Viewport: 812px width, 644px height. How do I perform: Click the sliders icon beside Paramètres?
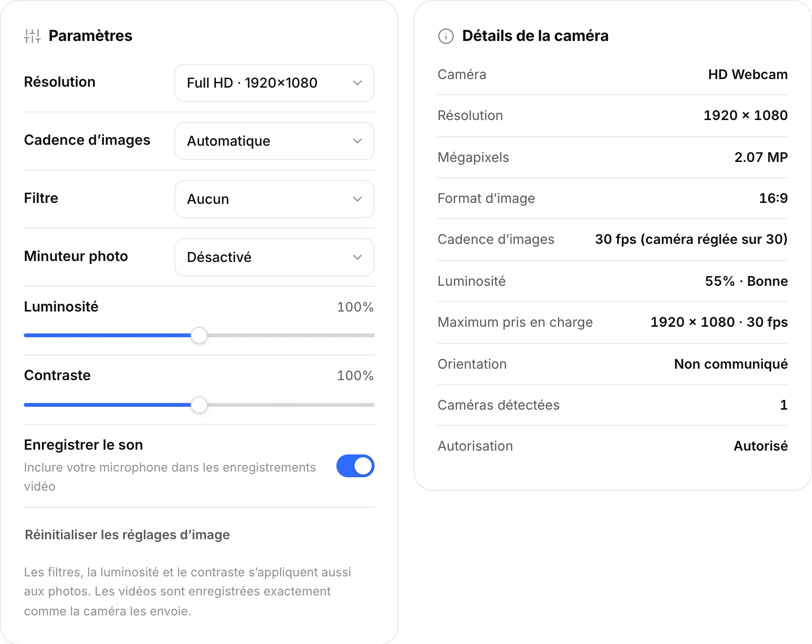click(32, 36)
